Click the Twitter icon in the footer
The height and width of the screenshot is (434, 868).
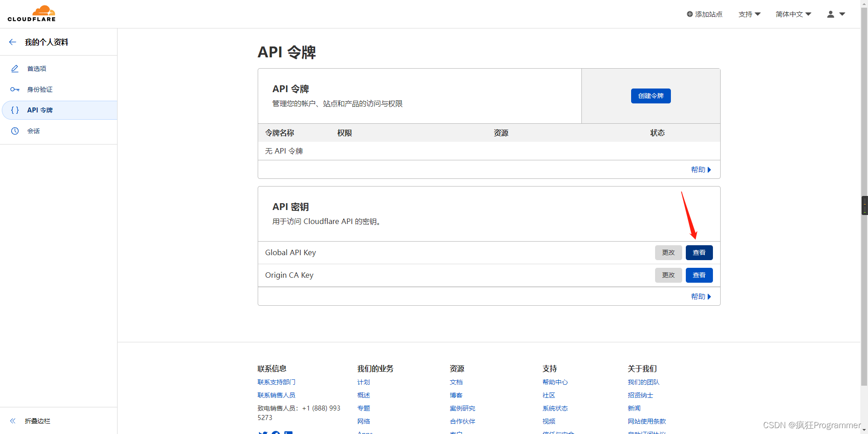[x=263, y=433]
